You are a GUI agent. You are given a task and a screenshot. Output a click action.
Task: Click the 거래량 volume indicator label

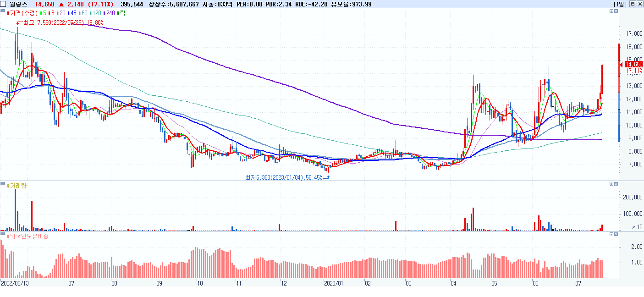[x=17, y=186]
